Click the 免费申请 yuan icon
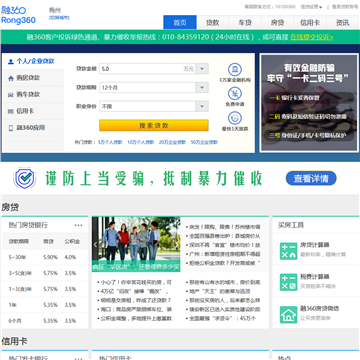 click(235, 94)
